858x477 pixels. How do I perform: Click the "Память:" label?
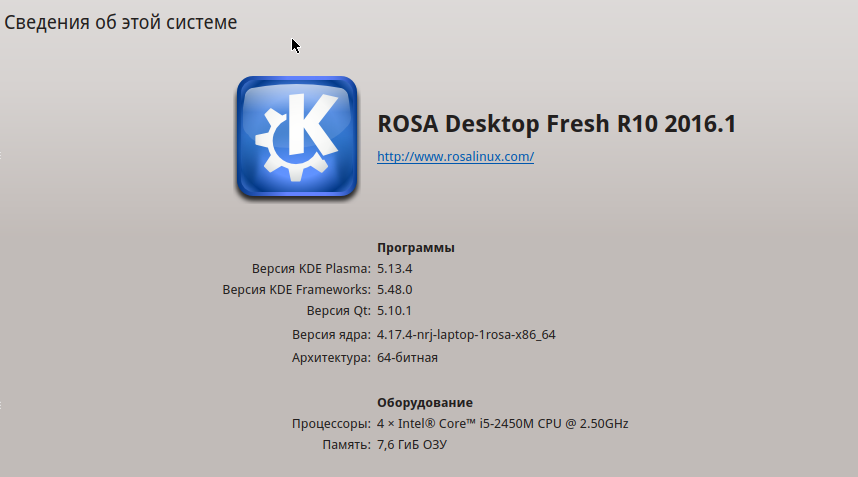346,445
